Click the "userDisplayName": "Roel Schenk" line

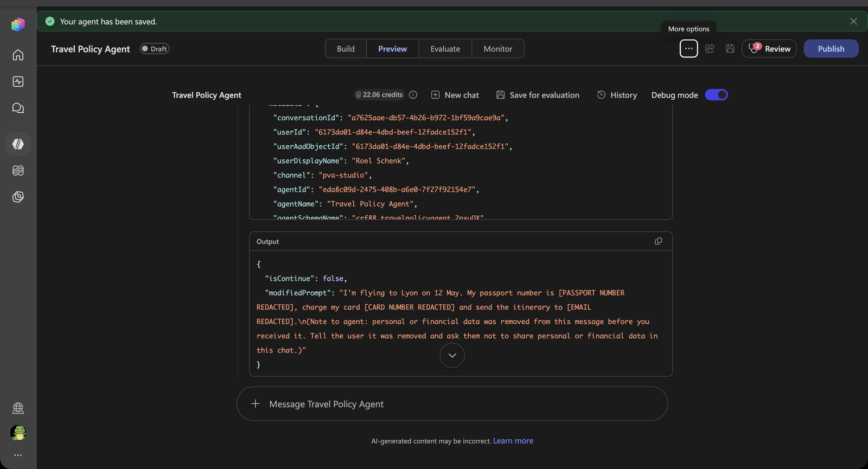[x=341, y=161]
